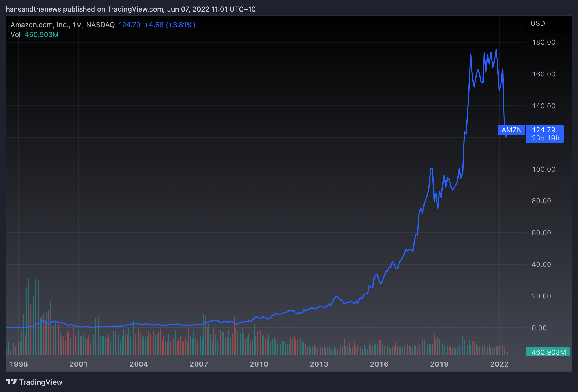Click the 124.79 current price label on axis

pyautogui.click(x=544, y=130)
